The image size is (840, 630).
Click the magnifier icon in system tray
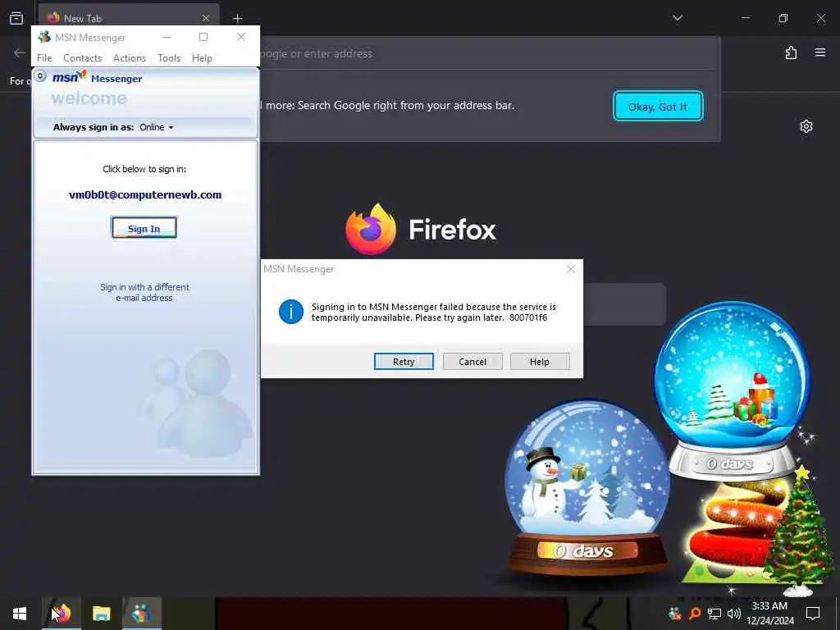coord(695,614)
